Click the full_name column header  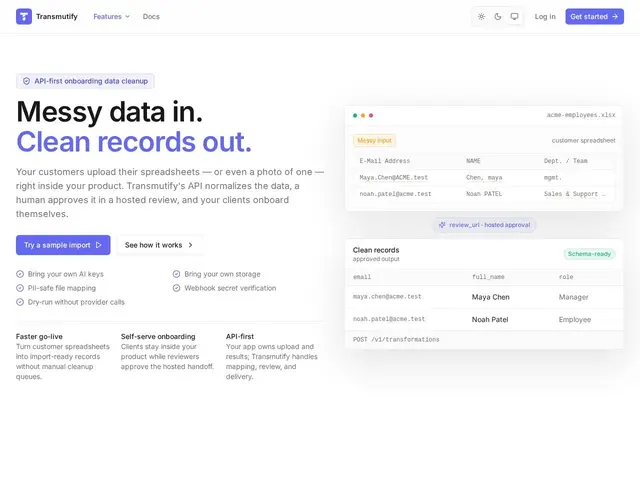(x=488, y=277)
